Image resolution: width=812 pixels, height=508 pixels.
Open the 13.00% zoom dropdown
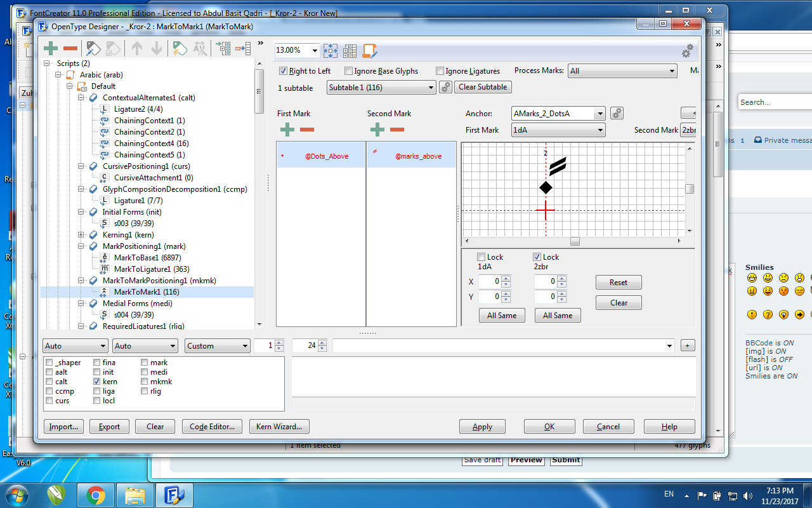315,50
